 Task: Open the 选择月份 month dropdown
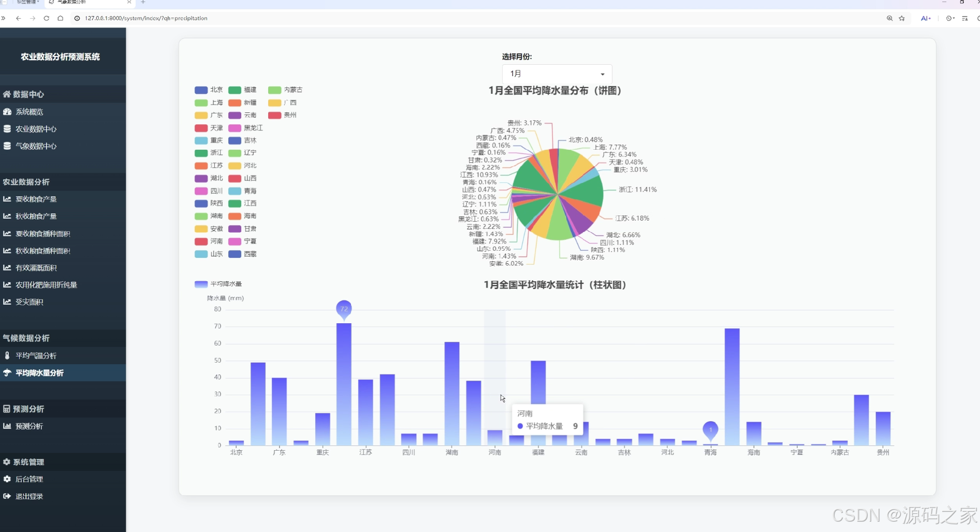pyautogui.click(x=557, y=74)
